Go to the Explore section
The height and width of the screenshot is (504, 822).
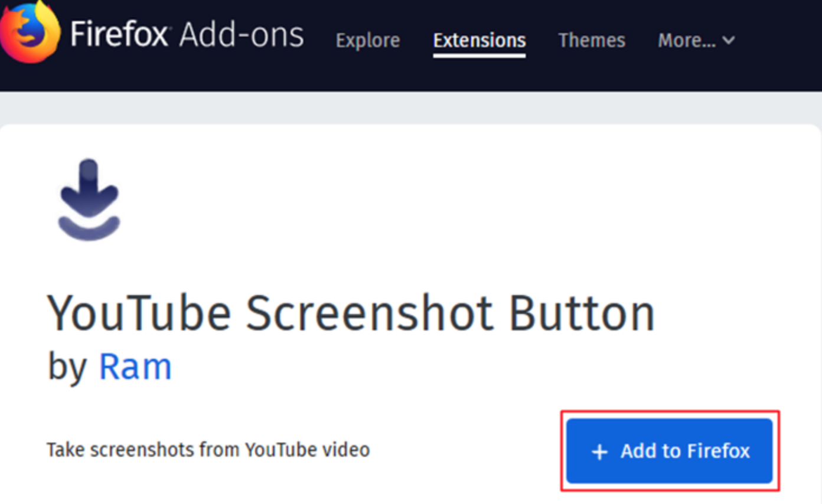pos(368,40)
